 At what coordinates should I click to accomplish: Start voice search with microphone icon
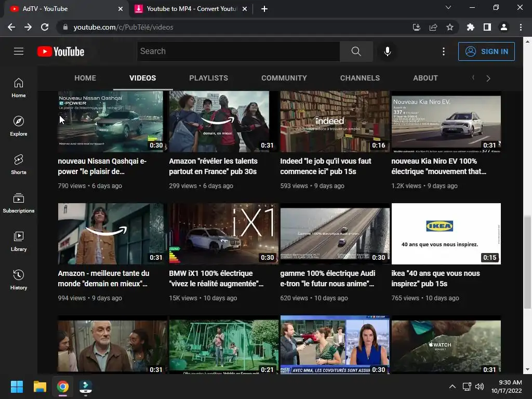[x=387, y=51]
